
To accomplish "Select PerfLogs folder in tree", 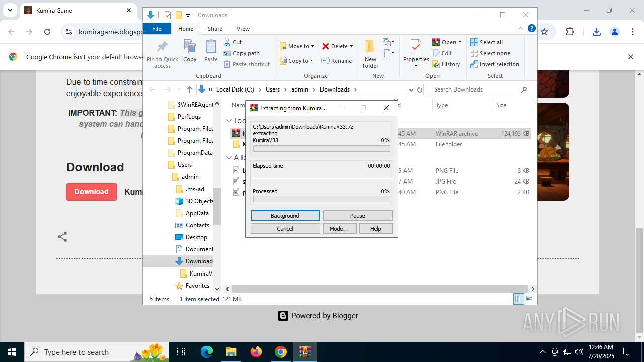I will 189,117.
